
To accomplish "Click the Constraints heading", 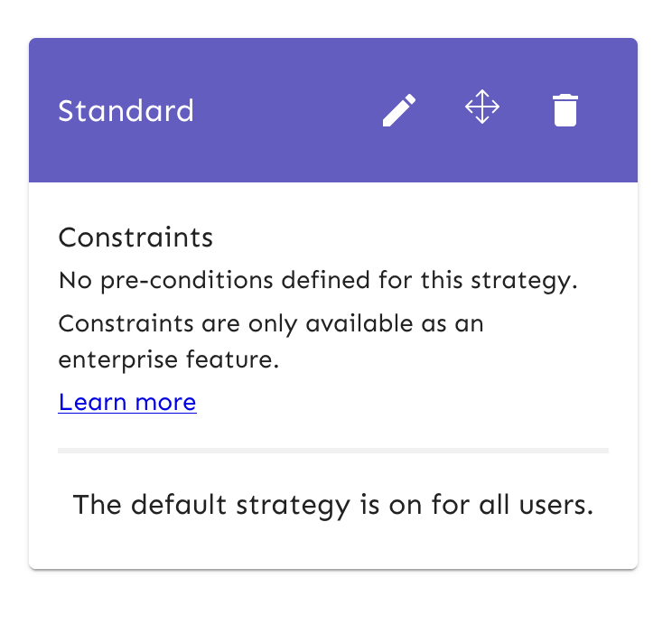I will 135,238.
